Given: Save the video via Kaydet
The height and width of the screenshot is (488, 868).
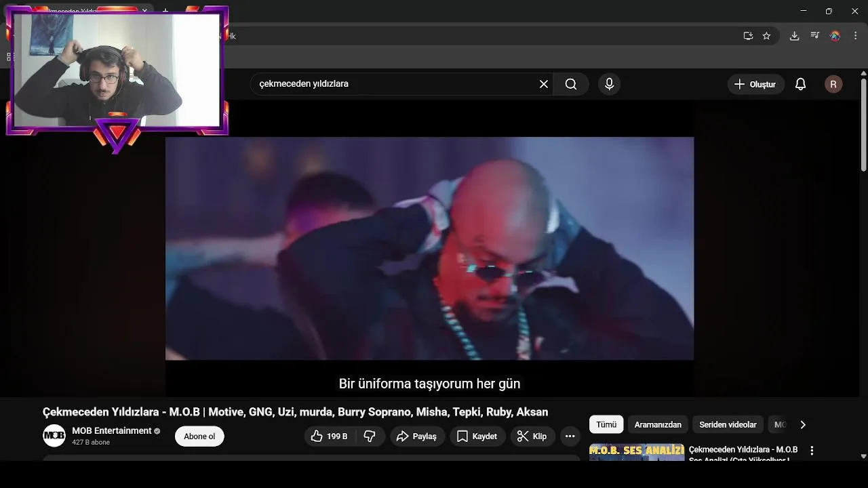Looking at the screenshot, I should pyautogui.click(x=477, y=436).
